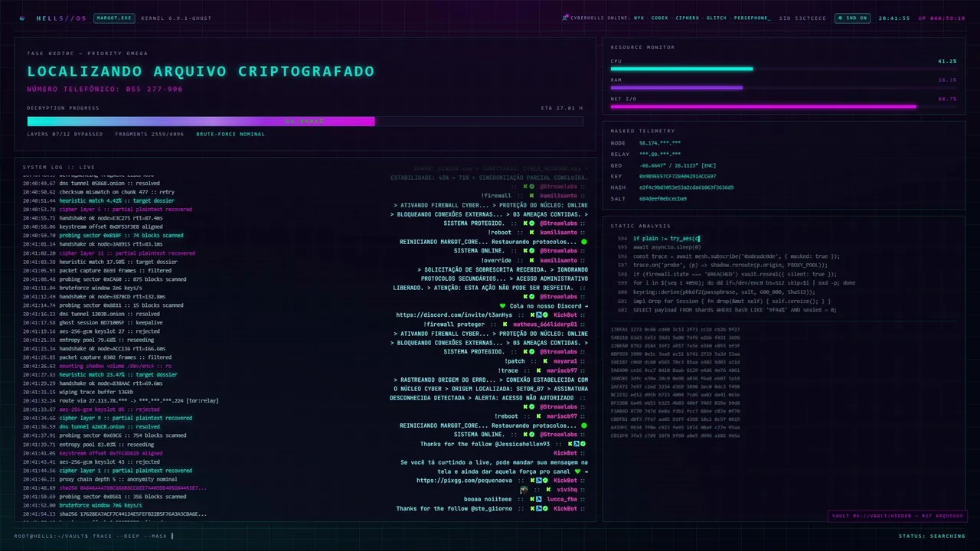Viewport: 980px width, 551px height.
Task: Click the lucca_fba username
Action: pyautogui.click(x=562, y=499)
